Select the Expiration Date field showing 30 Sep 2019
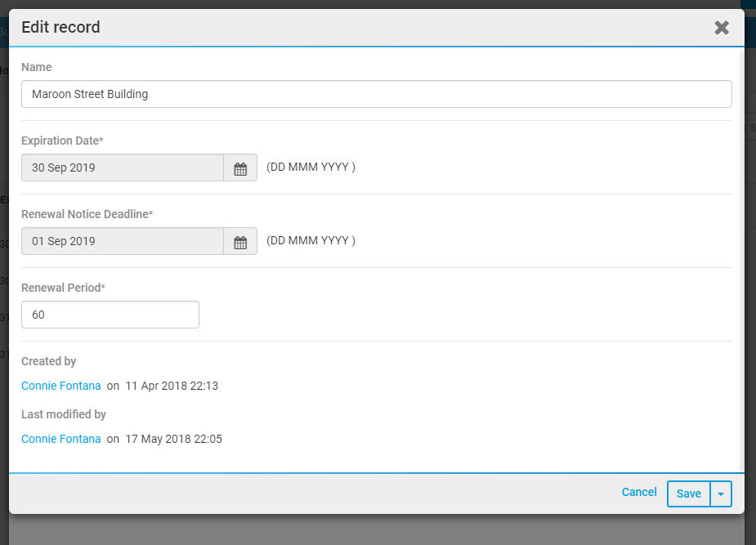 (123, 168)
